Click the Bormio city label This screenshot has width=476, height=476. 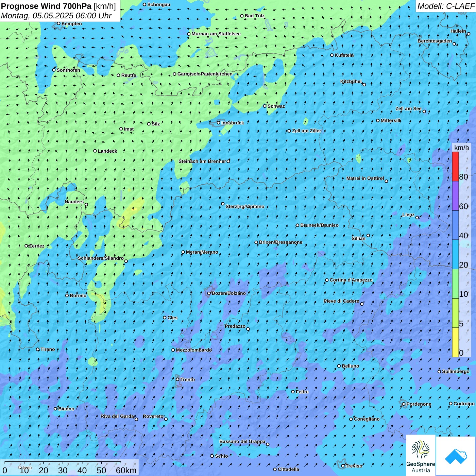(78, 295)
